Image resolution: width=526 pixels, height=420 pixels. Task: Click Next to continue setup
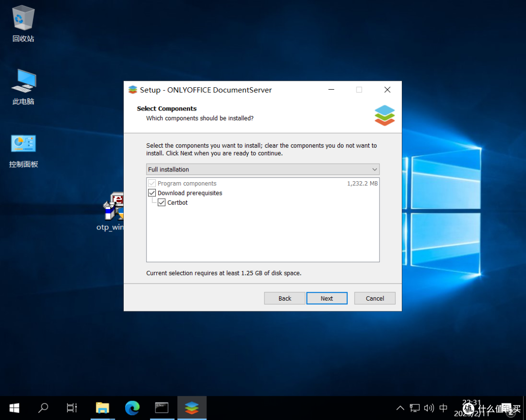pos(327,298)
